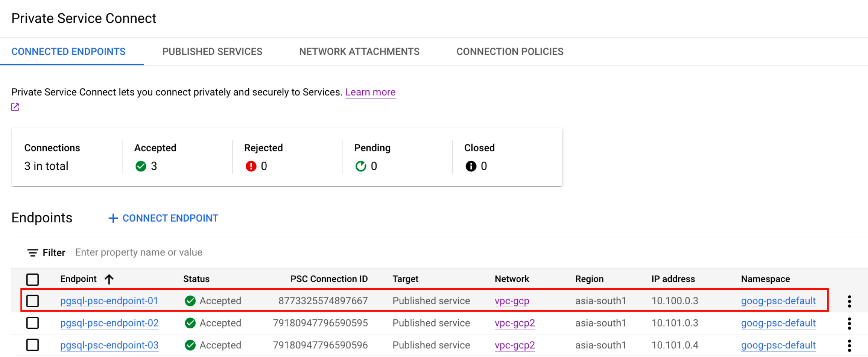The height and width of the screenshot is (357, 868).
Task: Open the Learn more link
Action: [370, 92]
